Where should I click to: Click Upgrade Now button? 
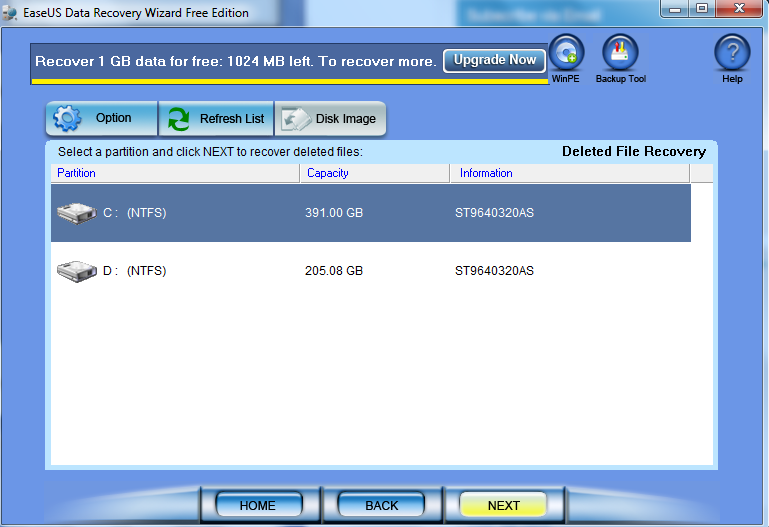pos(494,60)
